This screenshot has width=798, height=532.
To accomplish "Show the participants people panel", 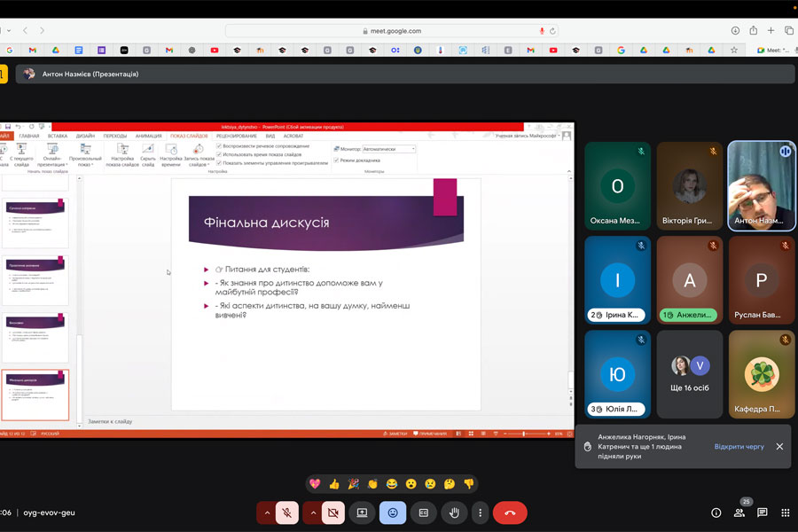I will click(739, 512).
